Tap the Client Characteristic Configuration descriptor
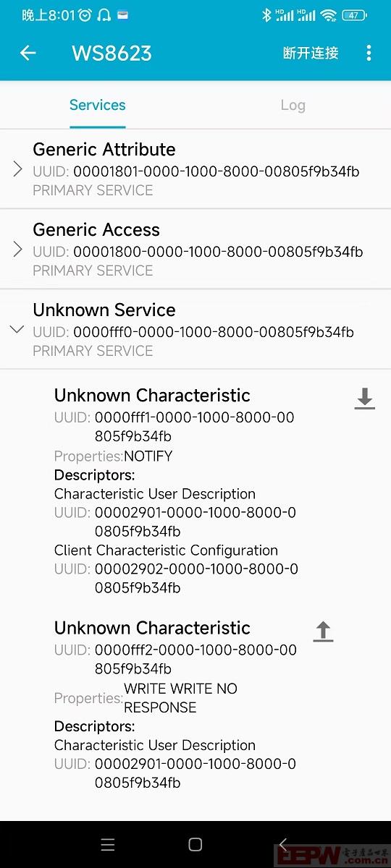391x868 pixels. pyautogui.click(x=166, y=550)
